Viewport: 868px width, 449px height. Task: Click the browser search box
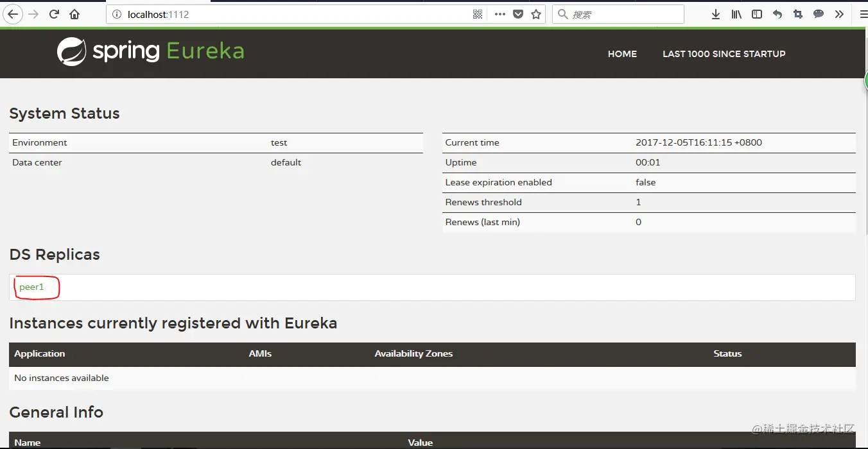[618, 14]
